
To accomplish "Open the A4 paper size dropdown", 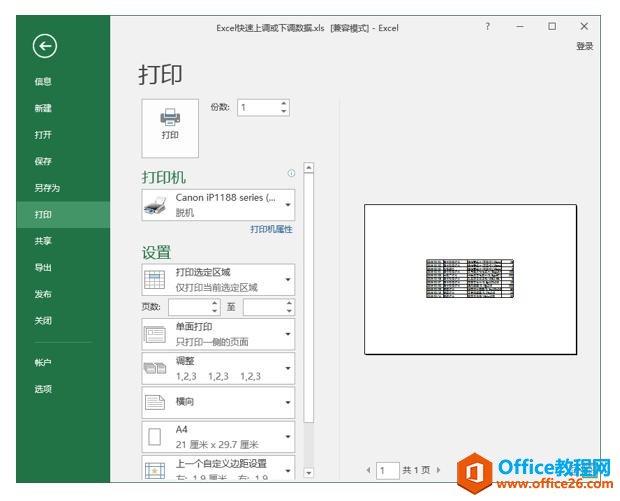I will click(218, 437).
